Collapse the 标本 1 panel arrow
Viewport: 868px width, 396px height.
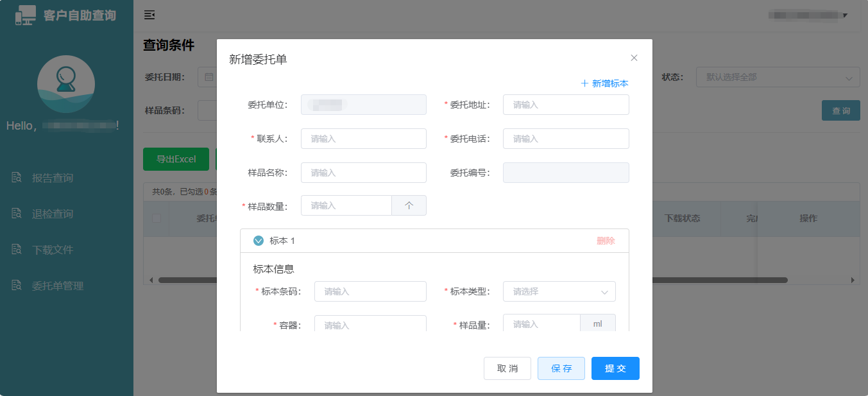pyautogui.click(x=259, y=241)
